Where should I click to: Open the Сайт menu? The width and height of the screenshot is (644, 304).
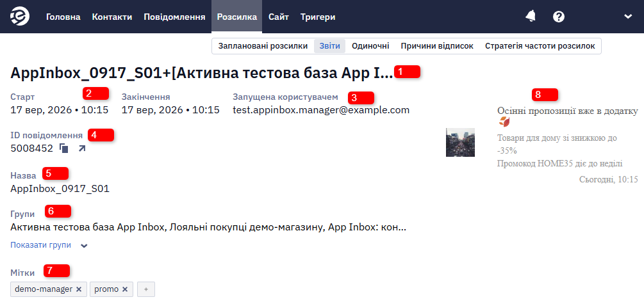(x=279, y=17)
